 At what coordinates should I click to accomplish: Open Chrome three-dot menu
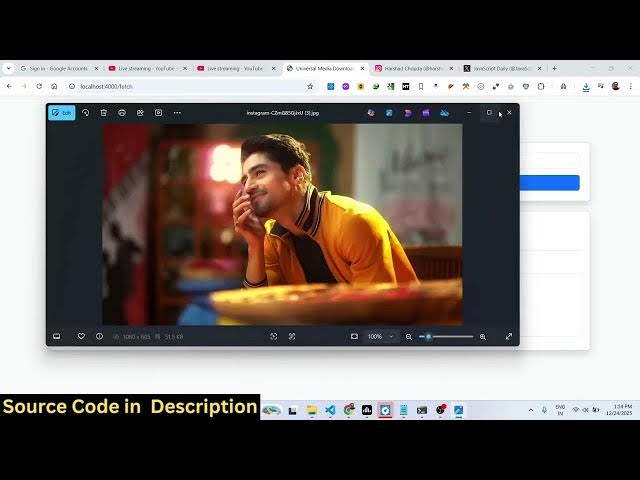click(x=631, y=87)
